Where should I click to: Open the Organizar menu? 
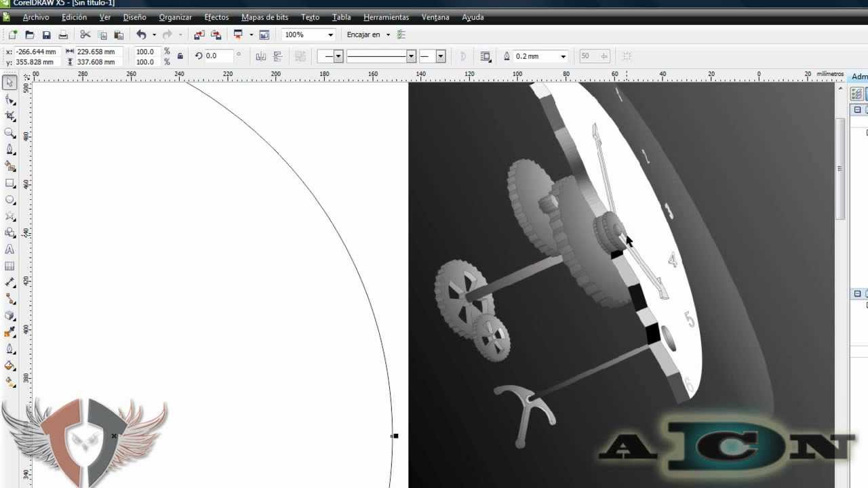point(175,17)
